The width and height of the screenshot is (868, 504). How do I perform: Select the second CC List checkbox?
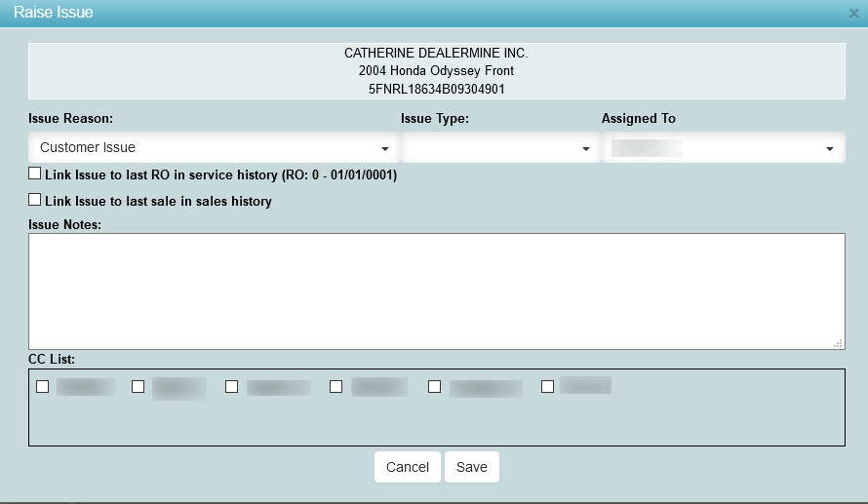(x=138, y=387)
